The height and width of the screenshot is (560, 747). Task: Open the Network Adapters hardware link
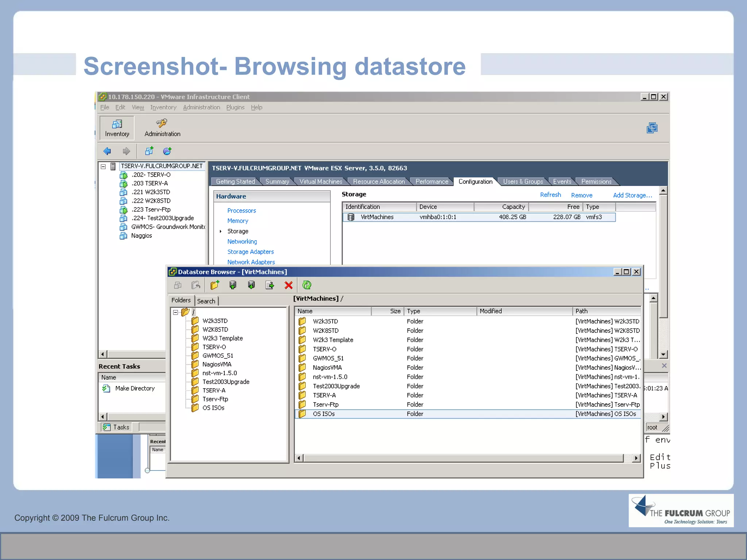(x=251, y=262)
